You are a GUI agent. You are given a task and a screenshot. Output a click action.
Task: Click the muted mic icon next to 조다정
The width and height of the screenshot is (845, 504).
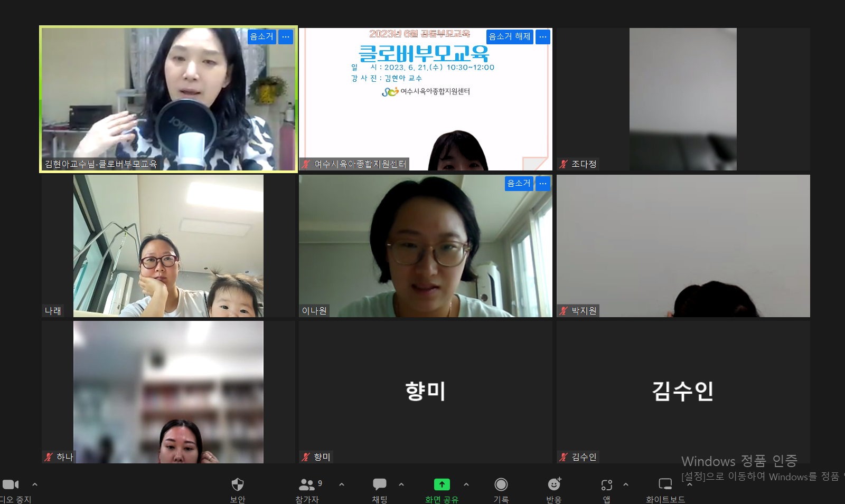point(564,164)
